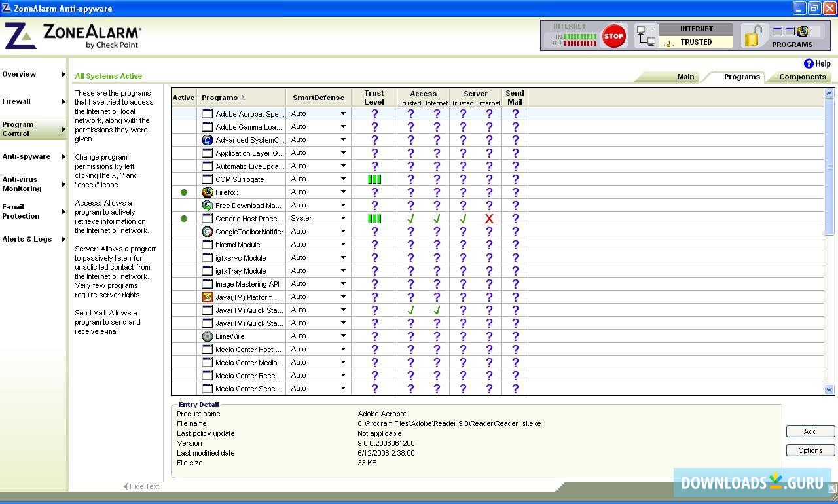Select the Automatic LiveUpdate program name
Image resolution: width=838 pixels, height=504 pixels.
[x=249, y=166]
